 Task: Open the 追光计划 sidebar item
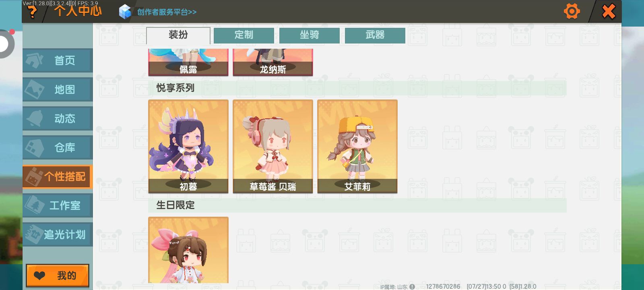point(58,234)
